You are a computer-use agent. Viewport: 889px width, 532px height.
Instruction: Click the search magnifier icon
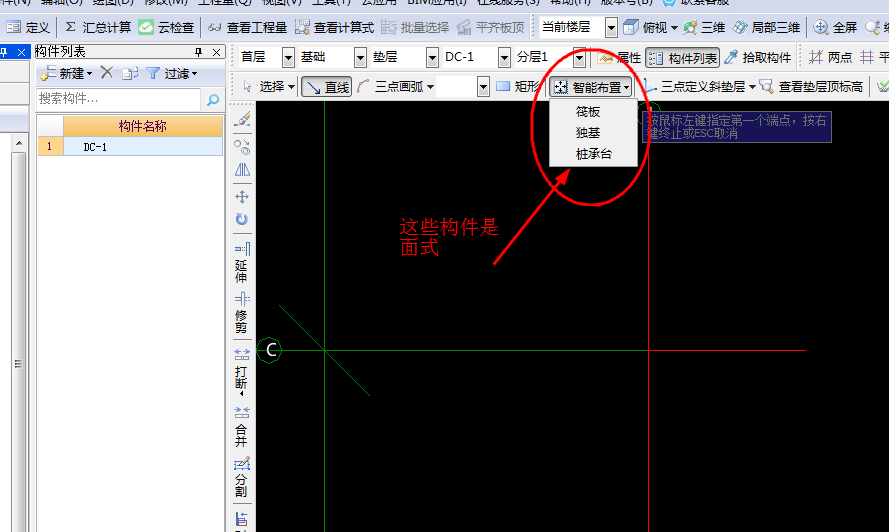213,100
